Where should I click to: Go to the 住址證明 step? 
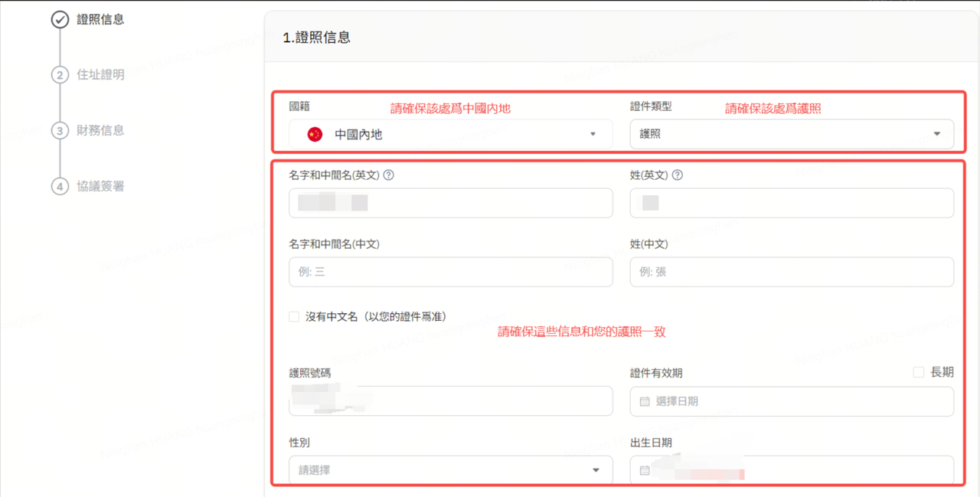pos(100,75)
